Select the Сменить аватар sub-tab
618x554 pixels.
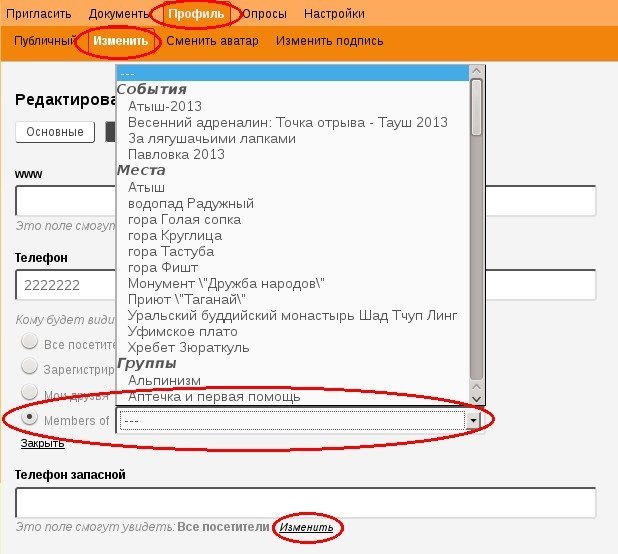(x=211, y=41)
